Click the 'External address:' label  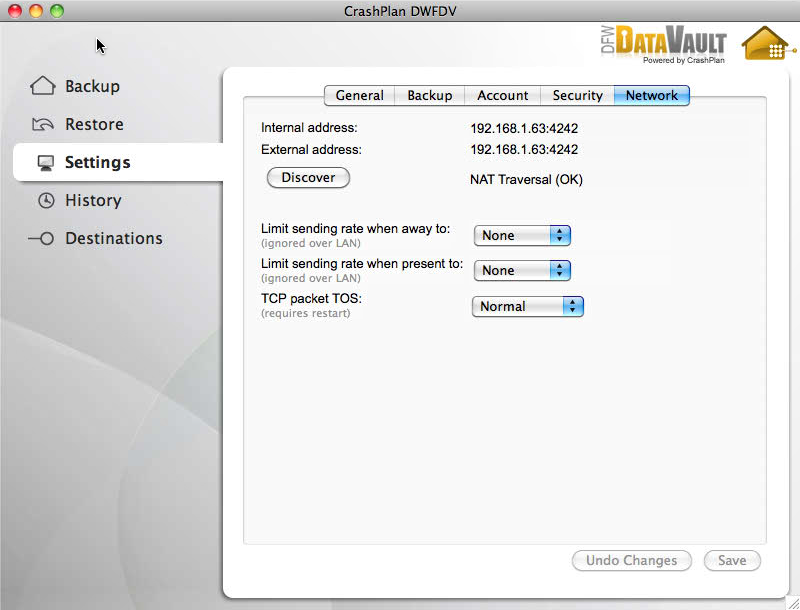point(311,149)
